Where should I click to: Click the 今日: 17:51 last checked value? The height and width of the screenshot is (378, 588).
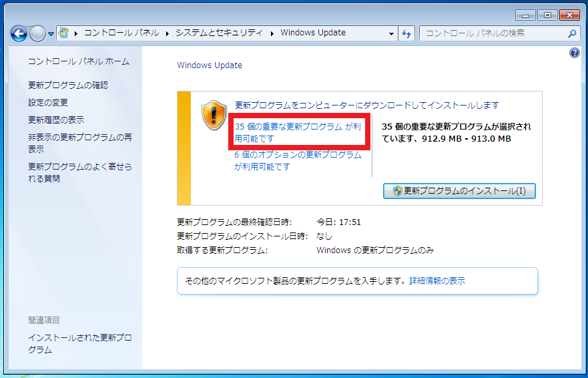coord(338,222)
